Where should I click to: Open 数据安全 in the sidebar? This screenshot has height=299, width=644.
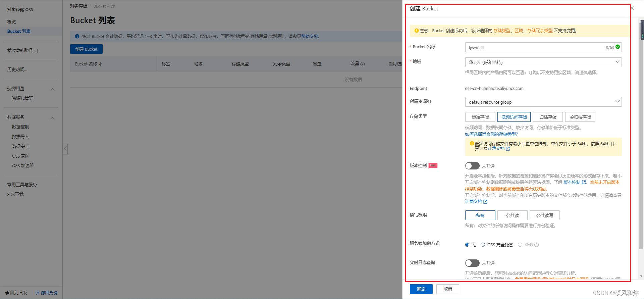pyautogui.click(x=20, y=146)
